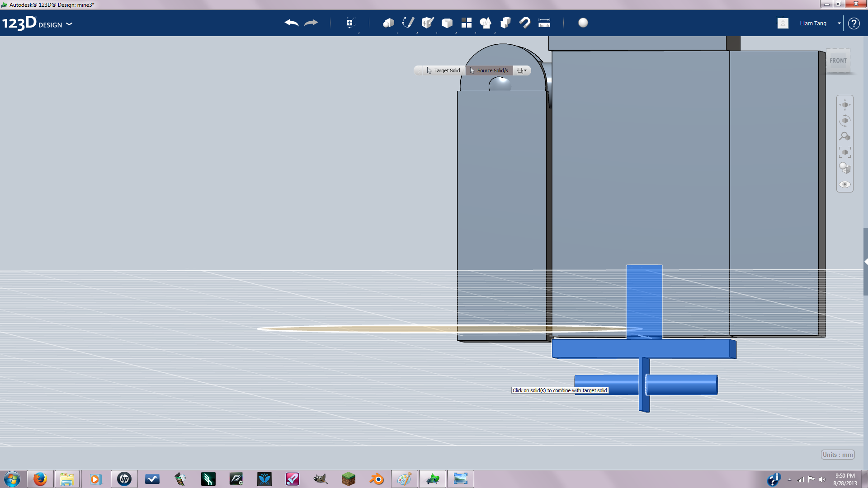Viewport: 868px width, 488px height.
Task: Open the Material sphere tool
Action: 583,23
